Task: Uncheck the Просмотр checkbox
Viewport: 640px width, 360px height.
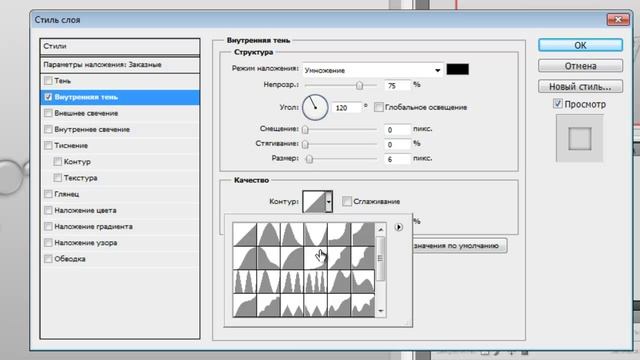Action: coord(558,104)
